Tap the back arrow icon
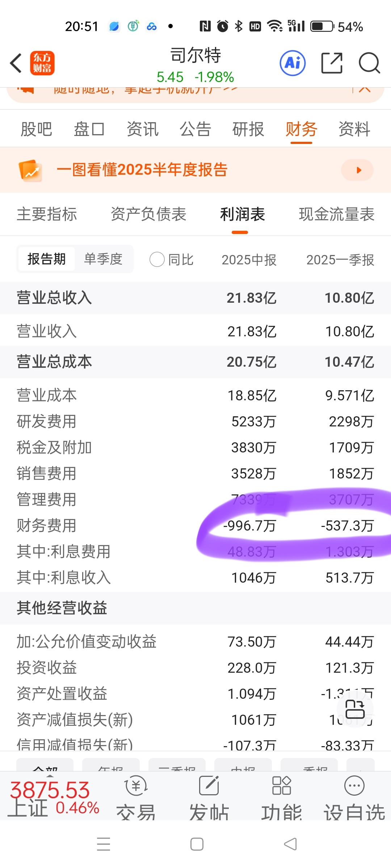This screenshot has height=868, width=391. 16,63
